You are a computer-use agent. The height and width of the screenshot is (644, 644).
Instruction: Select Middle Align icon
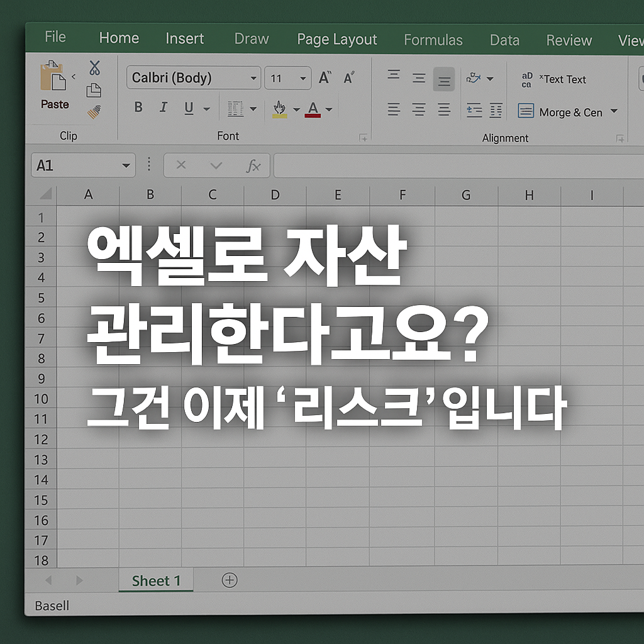tap(419, 77)
